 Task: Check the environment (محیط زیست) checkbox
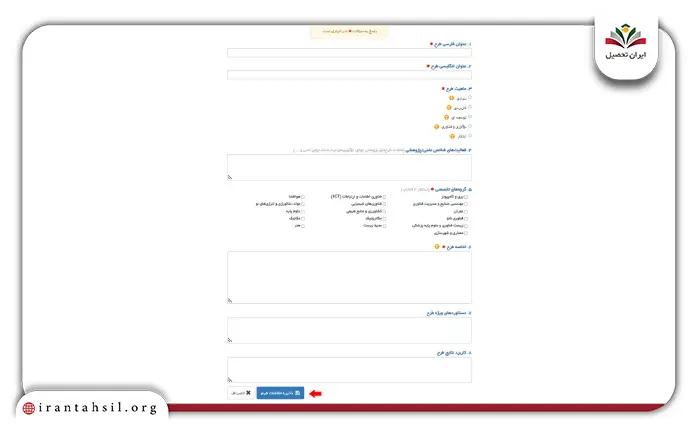384,226
